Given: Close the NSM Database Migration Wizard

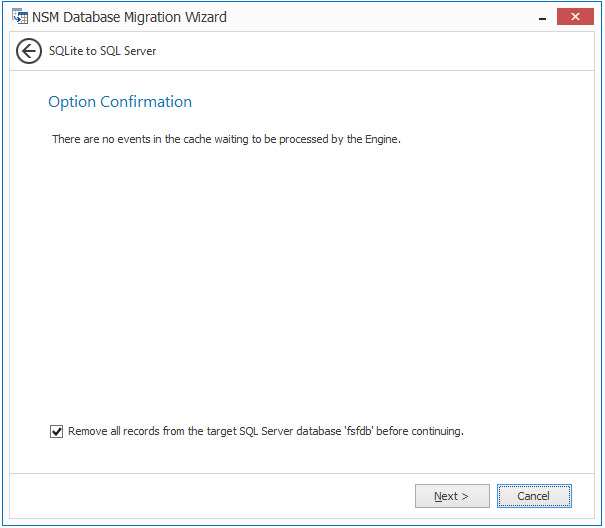Looking at the screenshot, I should coord(575,17).
